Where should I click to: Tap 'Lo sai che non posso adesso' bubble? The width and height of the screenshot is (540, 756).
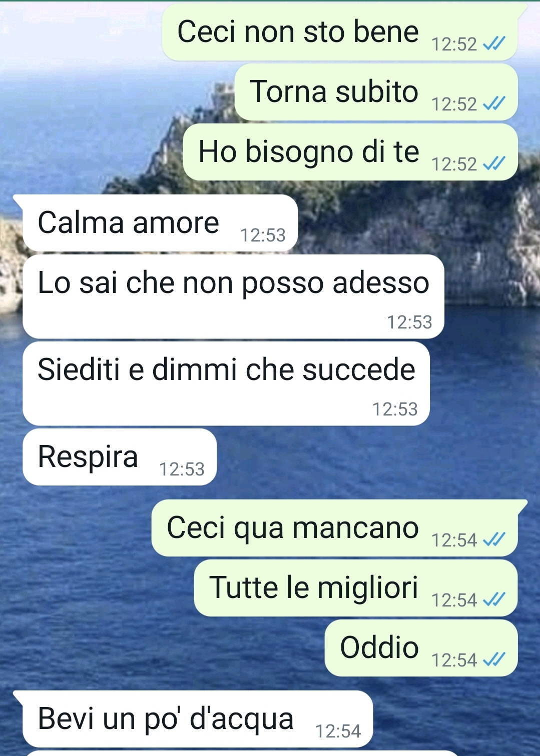tap(233, 296)
